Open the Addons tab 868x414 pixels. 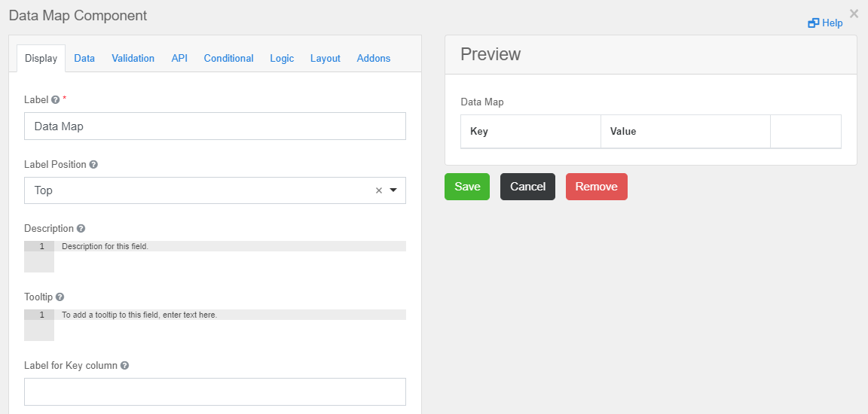coord(374,58)
